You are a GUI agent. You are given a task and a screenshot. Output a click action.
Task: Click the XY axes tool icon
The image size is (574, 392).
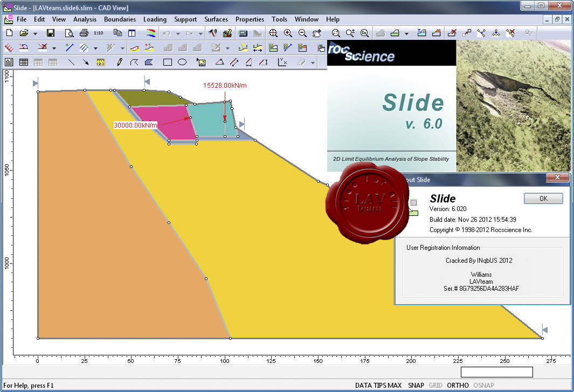click(282, 62)
